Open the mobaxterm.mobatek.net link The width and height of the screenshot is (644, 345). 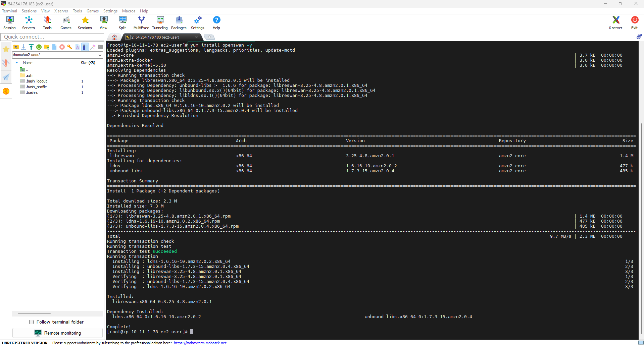click(200, 343)
